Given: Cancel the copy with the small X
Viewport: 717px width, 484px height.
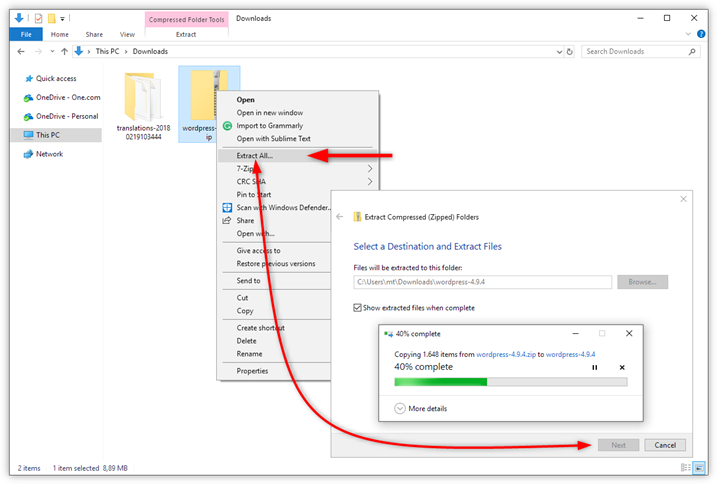Looking at the screenshot, I should point(622,367).
